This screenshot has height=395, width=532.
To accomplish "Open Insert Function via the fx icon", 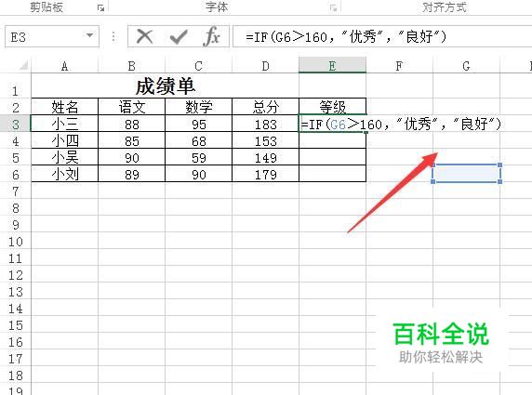I will [x=211, y=36].
